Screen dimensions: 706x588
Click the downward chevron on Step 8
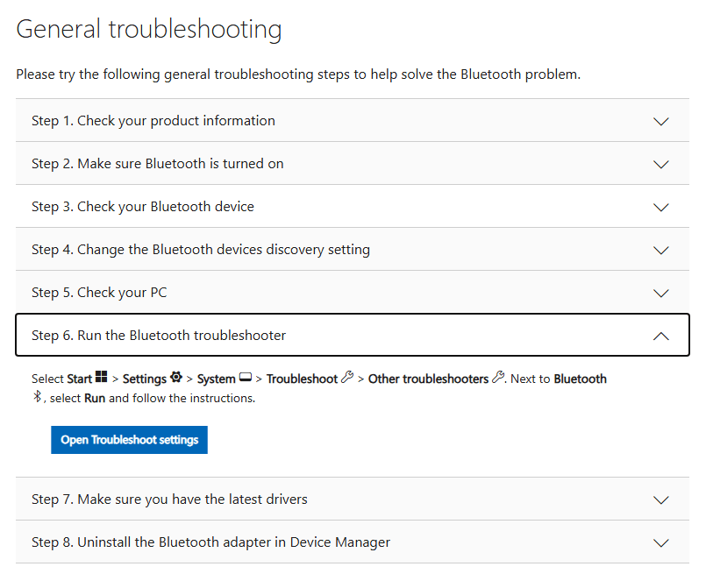click(x=660, y=542)
